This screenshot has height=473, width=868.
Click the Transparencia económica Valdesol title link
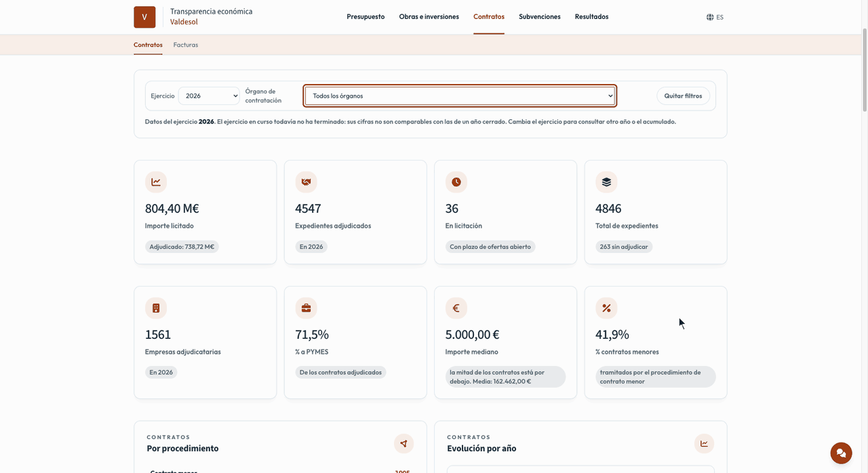(211, 17)
